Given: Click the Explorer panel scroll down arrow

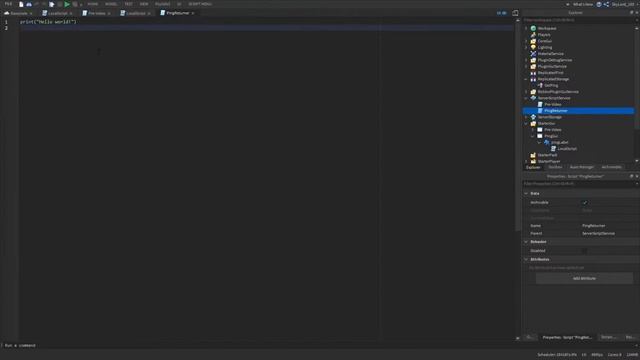Looking at the screenshot, I should (637, 161).
